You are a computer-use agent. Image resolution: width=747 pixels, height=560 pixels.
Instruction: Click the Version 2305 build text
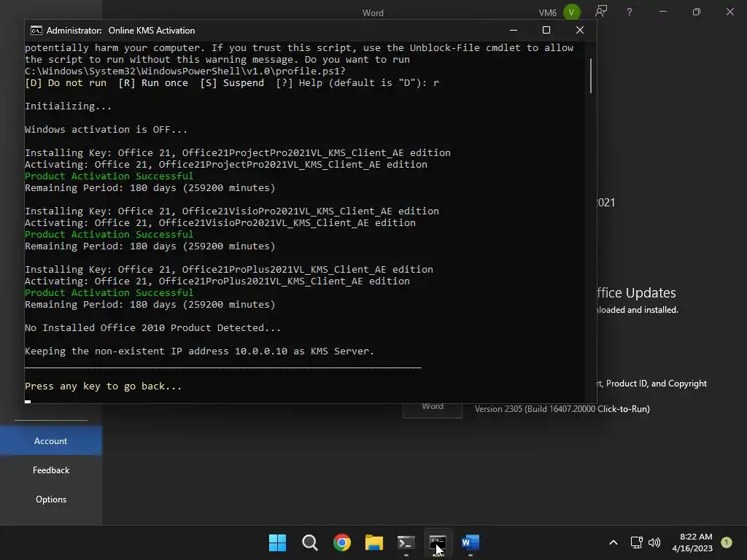tap(562, 409)
